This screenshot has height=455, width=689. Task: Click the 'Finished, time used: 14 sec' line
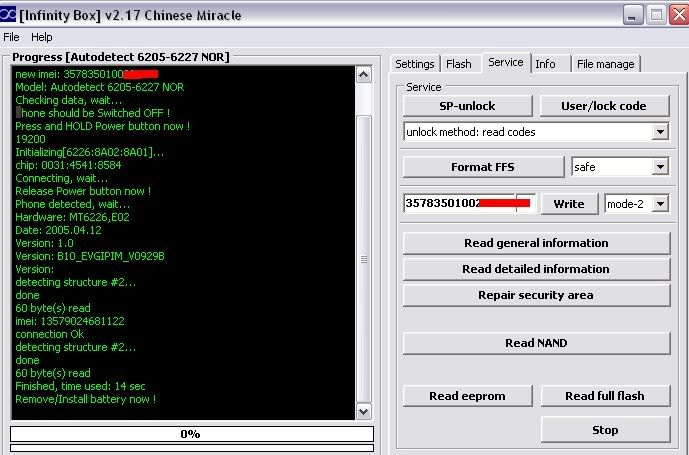80,386
